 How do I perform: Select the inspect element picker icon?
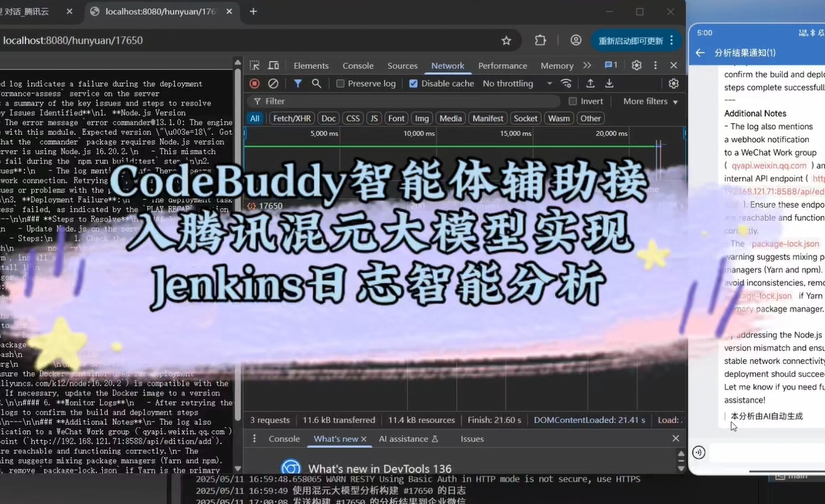pyautogui.click(x=255, y=65)
